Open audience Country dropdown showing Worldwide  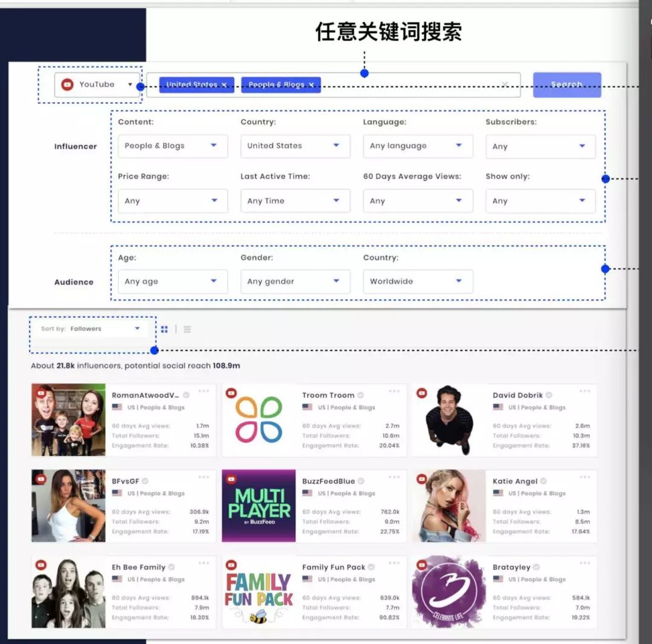coord(418,282)
